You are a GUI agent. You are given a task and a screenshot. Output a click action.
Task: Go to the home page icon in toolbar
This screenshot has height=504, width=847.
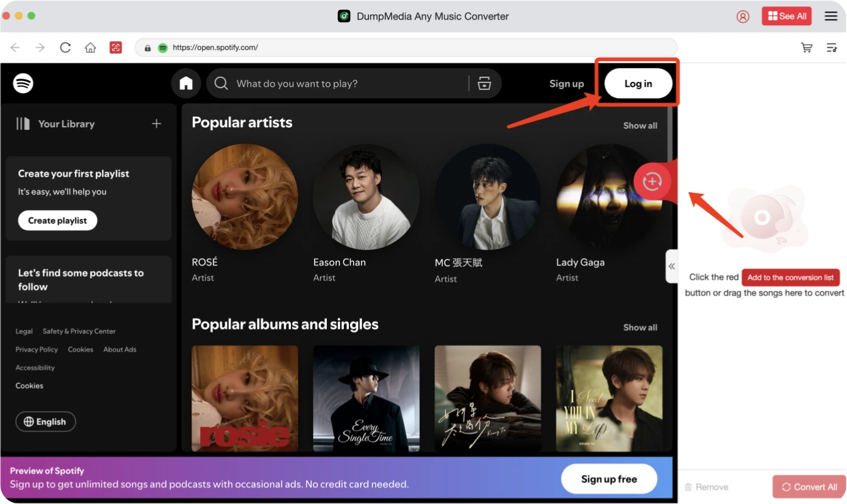[91, 47]
